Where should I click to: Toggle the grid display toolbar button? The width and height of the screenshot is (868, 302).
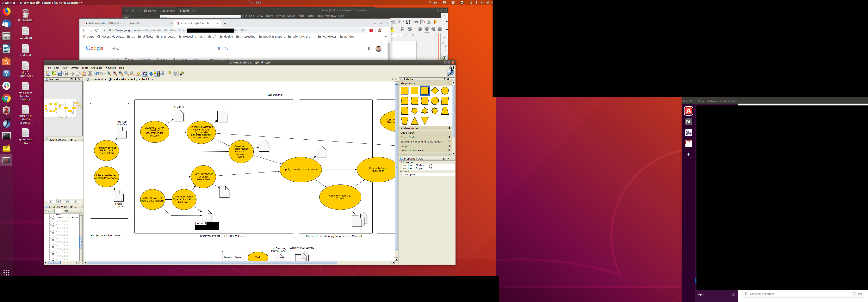point(162,73)
